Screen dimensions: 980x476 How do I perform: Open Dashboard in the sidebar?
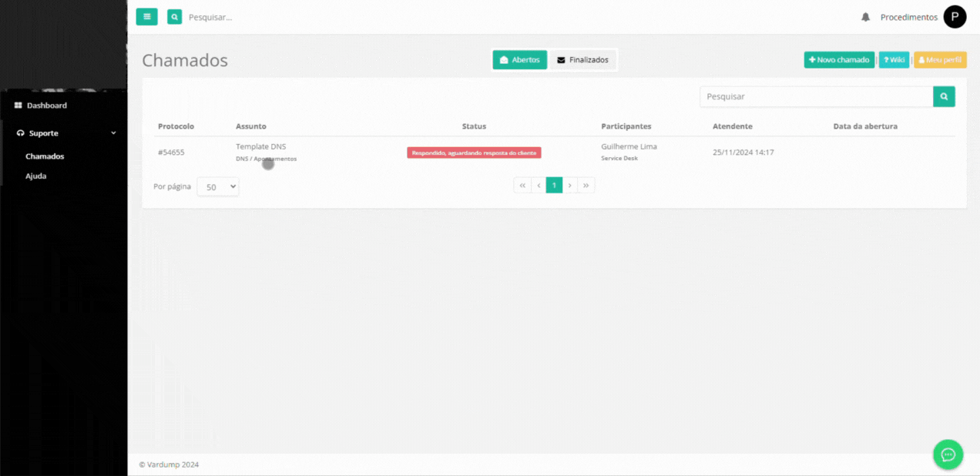click(46, 106)
